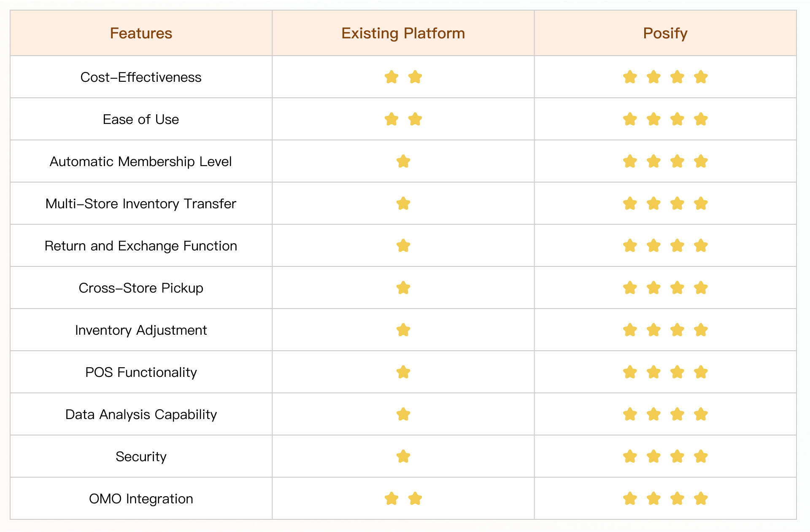This screenshot has width=810, height=532.
Task: Click Existing Platform star for Cross-Store Pickup
Action: click(x=403, y=287)
